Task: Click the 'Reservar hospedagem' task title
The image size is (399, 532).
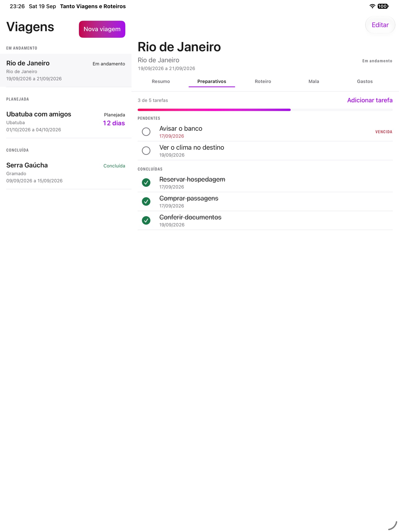Action: [x=192, y=179]
